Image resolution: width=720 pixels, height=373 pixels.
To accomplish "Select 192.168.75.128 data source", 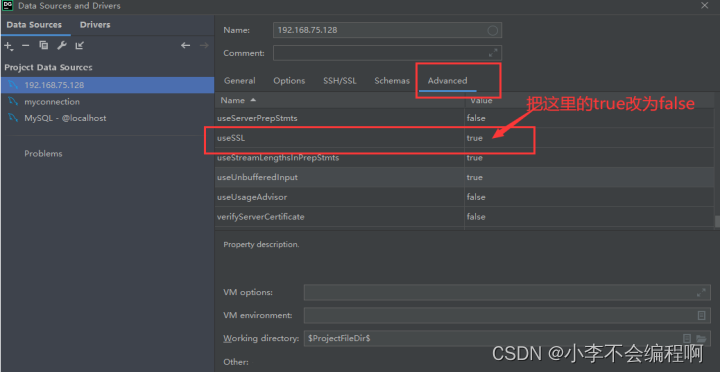I will tap(107, 85).
